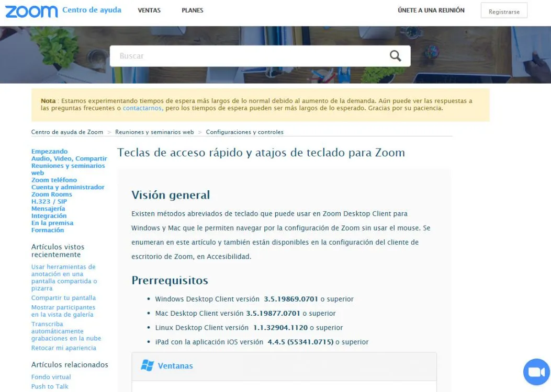Open Integración sidebar category
Viewport: 551px width, 392px height.
pyautogui.click(x=49, y=216)
